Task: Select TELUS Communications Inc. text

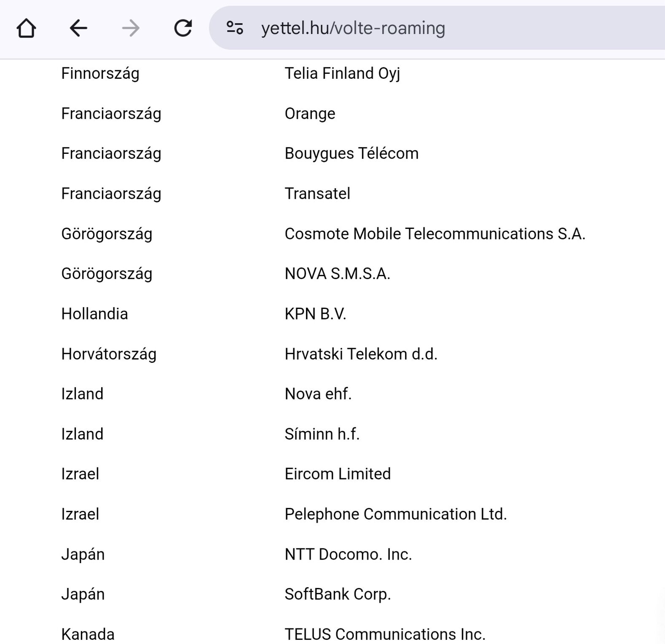Action: click(x=385, y=634)
